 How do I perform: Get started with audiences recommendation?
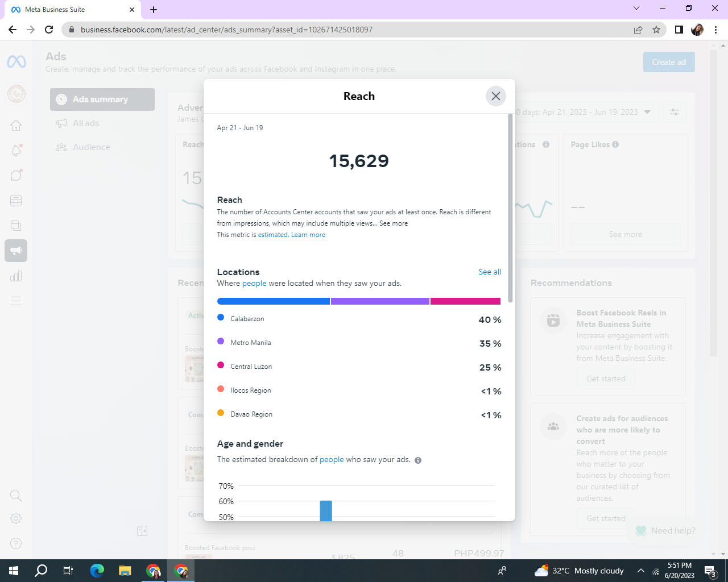[606, 518]
